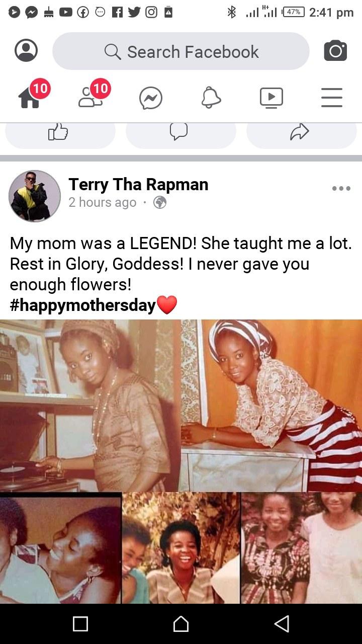Focus the Search Facebook field
Image resolution: width=362 pixels, height=644 pixels.
[x=181, y=51]
